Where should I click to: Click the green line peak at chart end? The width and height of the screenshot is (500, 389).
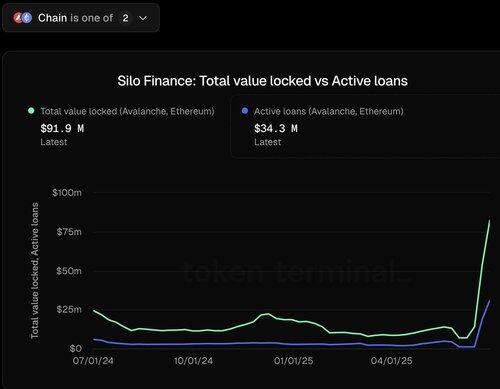tap(489, 220)
